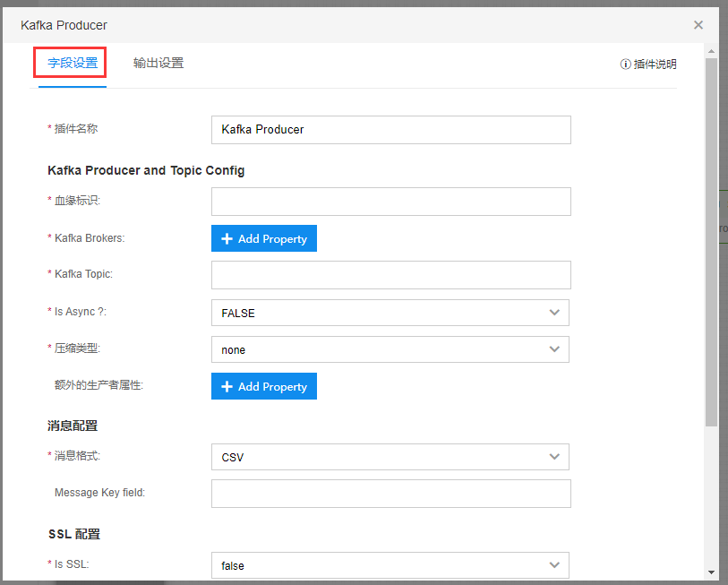Close the Kafka Producer dialog

tap(698, 25)
